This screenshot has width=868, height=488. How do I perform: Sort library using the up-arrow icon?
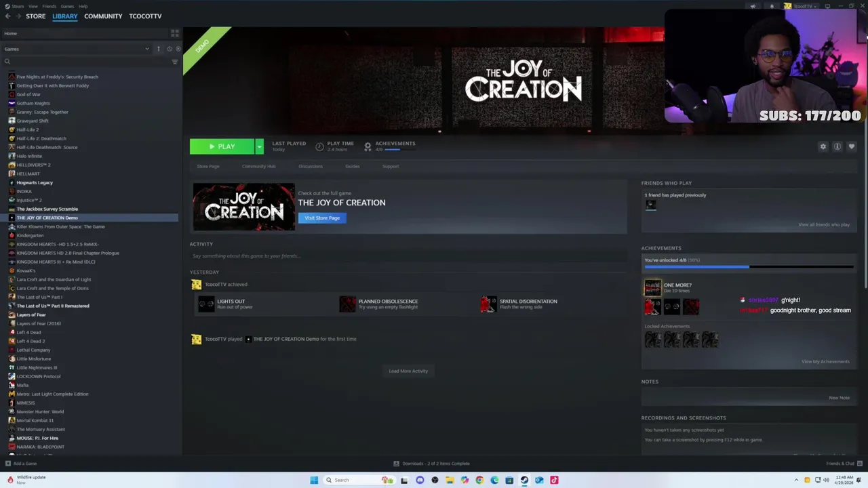159,49
